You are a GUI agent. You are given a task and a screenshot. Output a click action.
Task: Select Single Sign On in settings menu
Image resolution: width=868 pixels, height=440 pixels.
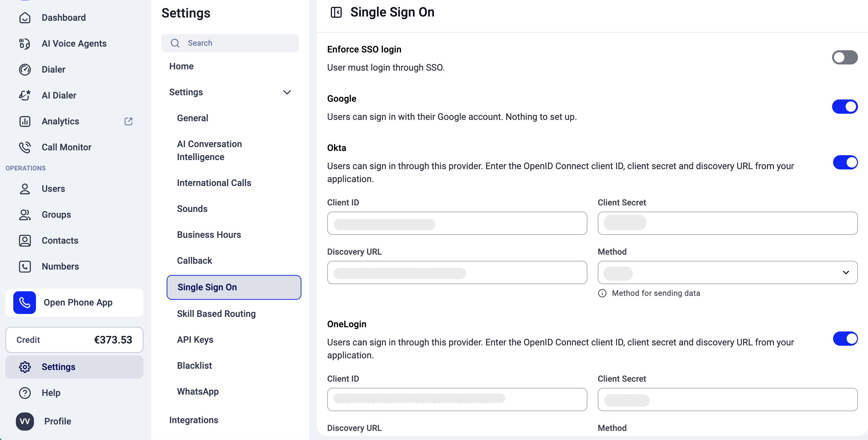pos(234,287)
